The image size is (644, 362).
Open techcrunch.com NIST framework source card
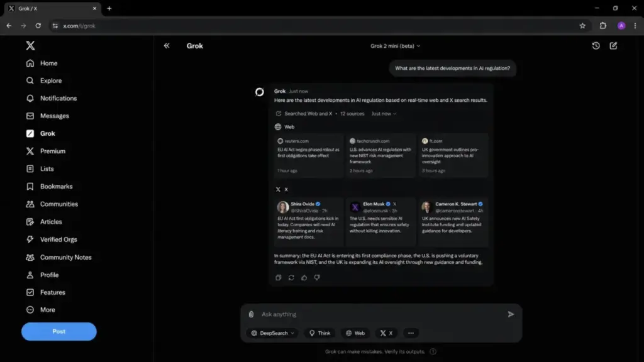380,156
